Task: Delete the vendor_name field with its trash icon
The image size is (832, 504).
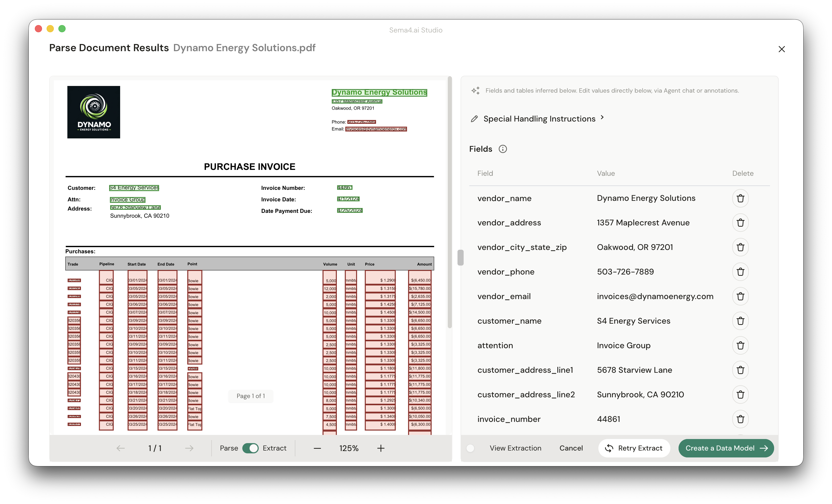Action: pyautogui.click(x=741, y=198)
